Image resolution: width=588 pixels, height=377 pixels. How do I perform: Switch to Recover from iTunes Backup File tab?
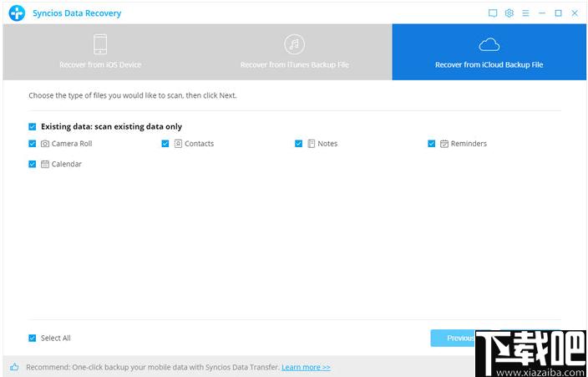coord(295,52)
